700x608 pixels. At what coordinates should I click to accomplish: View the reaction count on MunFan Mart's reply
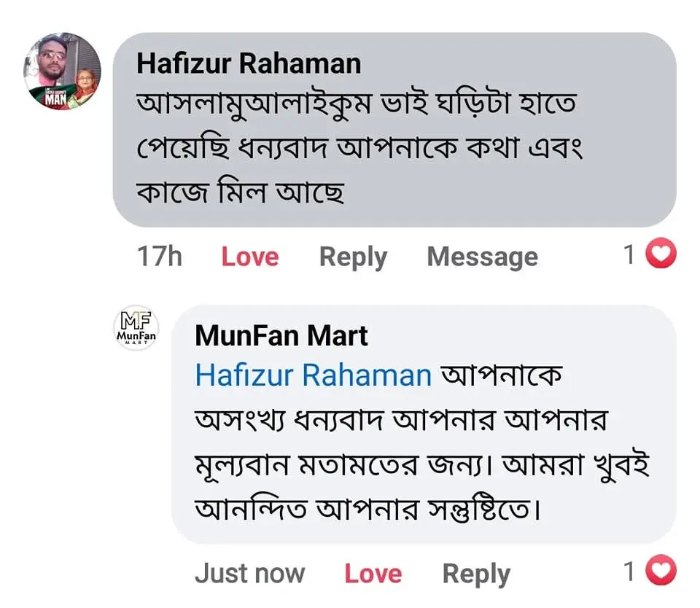[630, 572]
